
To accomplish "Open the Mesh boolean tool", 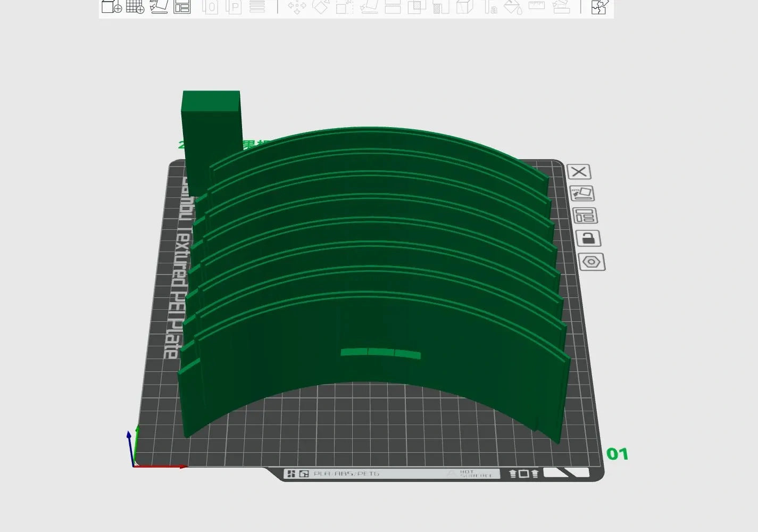I will (x=417, y=6).
